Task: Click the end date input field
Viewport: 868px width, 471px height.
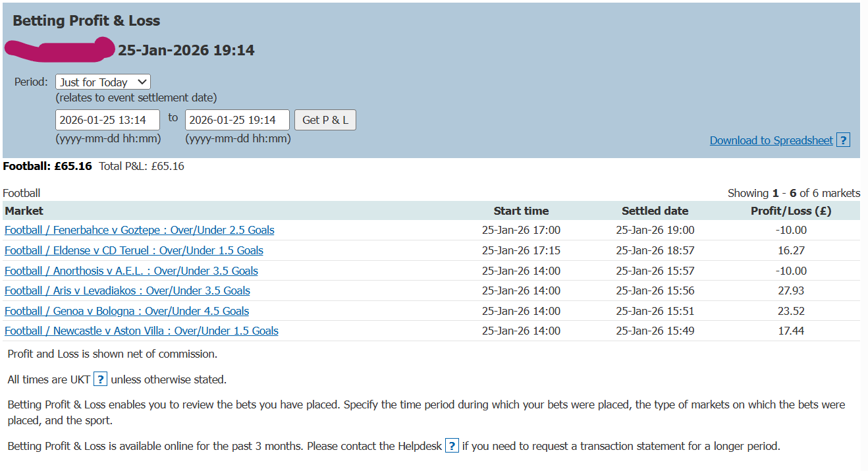Action: 237,119
